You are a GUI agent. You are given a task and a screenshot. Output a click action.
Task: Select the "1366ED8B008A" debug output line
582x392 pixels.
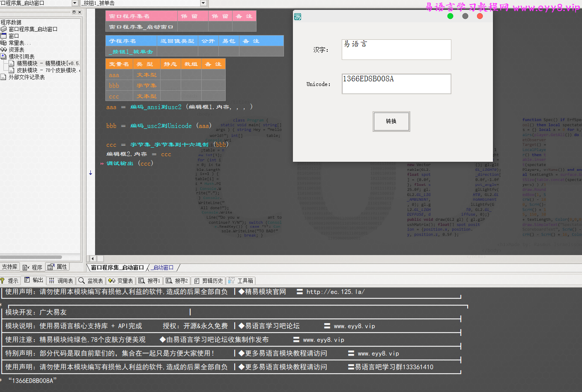point(32,380)
